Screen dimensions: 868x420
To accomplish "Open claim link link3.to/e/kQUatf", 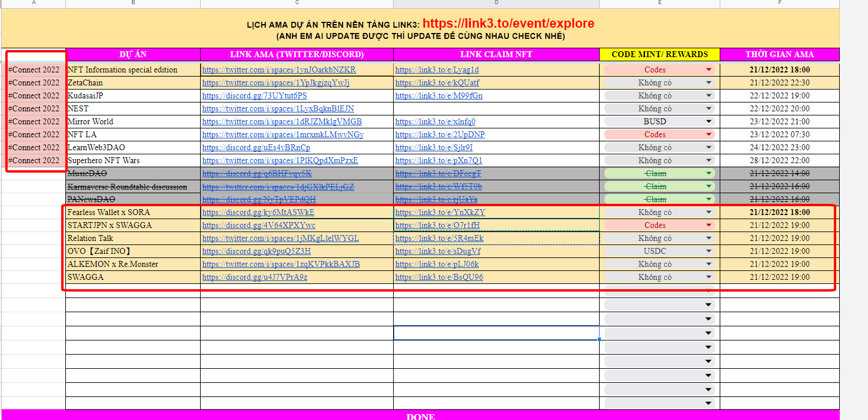I will point(437,82).
